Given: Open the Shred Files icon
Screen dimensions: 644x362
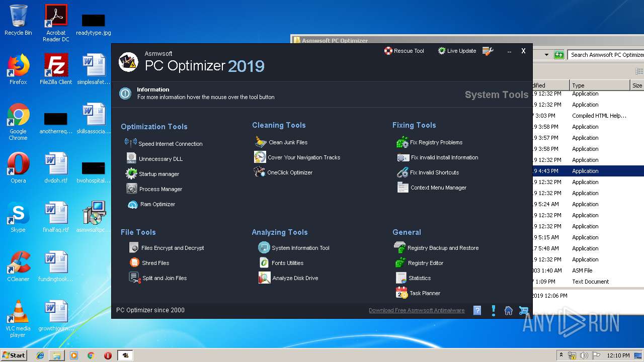Looking at the screenshot, I should pos(134,262).
